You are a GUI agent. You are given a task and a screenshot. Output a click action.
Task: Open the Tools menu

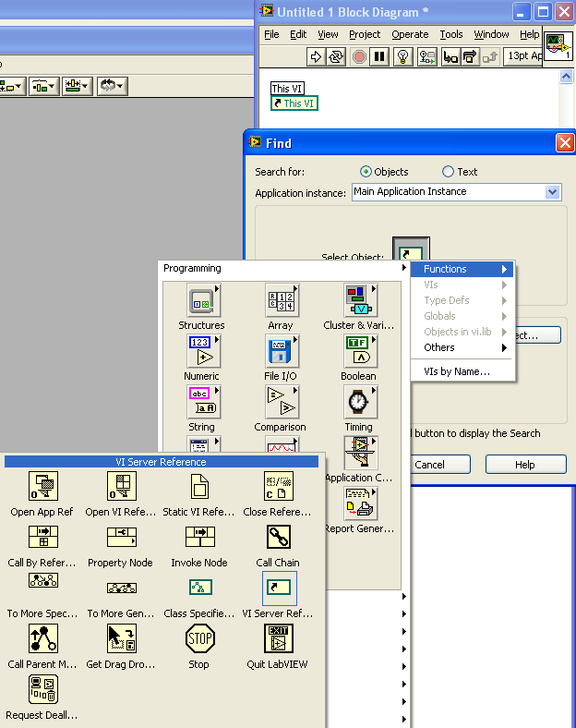(451, 34)
